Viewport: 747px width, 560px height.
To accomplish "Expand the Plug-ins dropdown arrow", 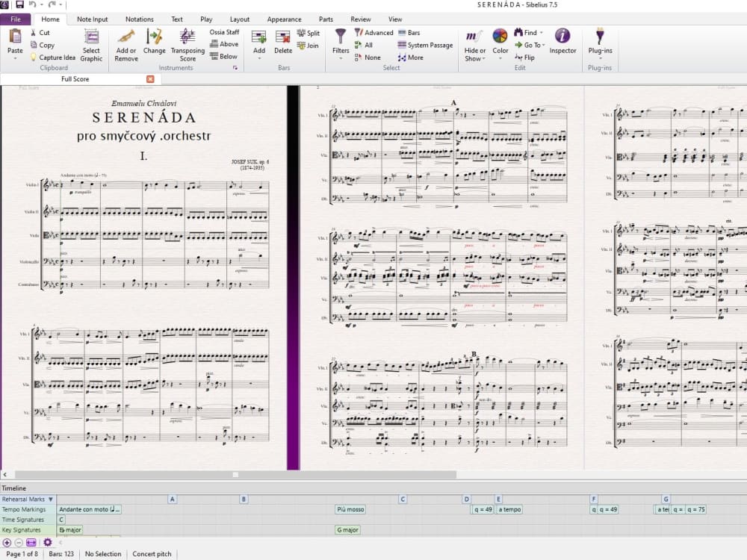I will click(x=600, y=58).
